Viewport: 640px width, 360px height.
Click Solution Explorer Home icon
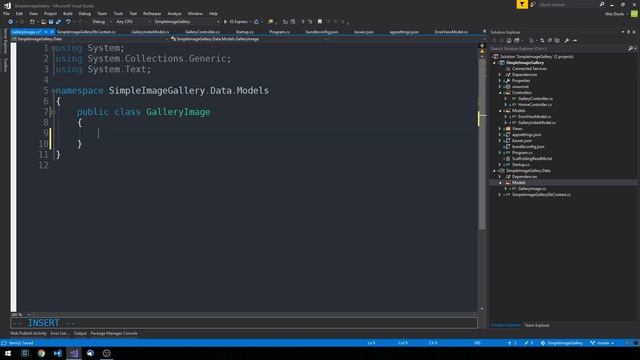509,40
